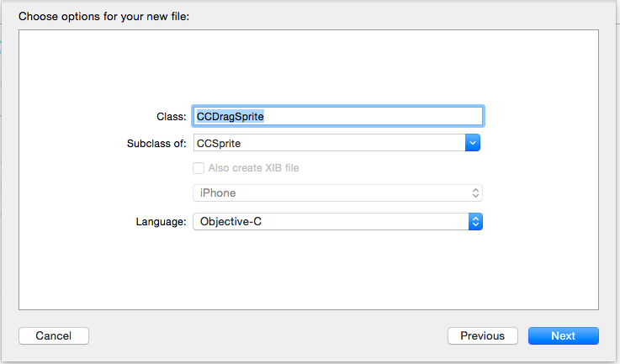Click the 'Language:' label
Screen dimensions: 620x364
click(x=161, y=222)
